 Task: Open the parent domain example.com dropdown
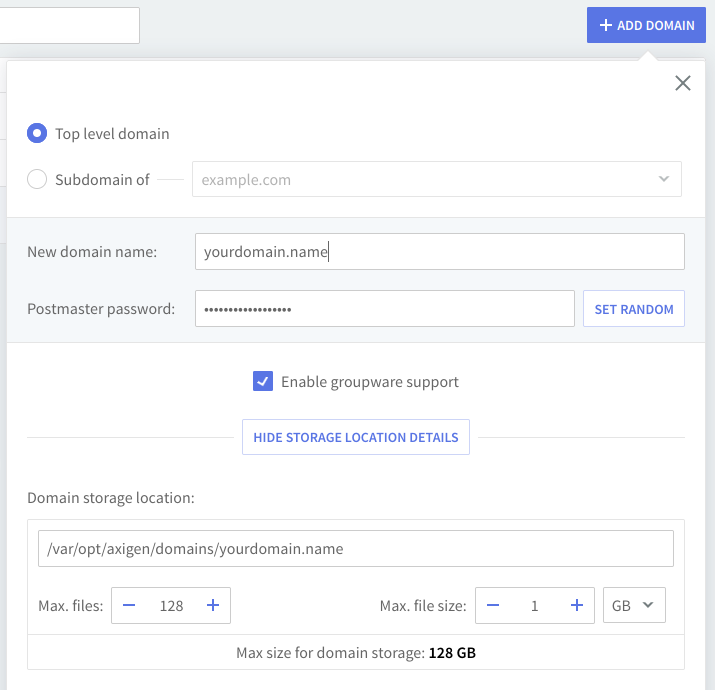[x=436, y=180]
